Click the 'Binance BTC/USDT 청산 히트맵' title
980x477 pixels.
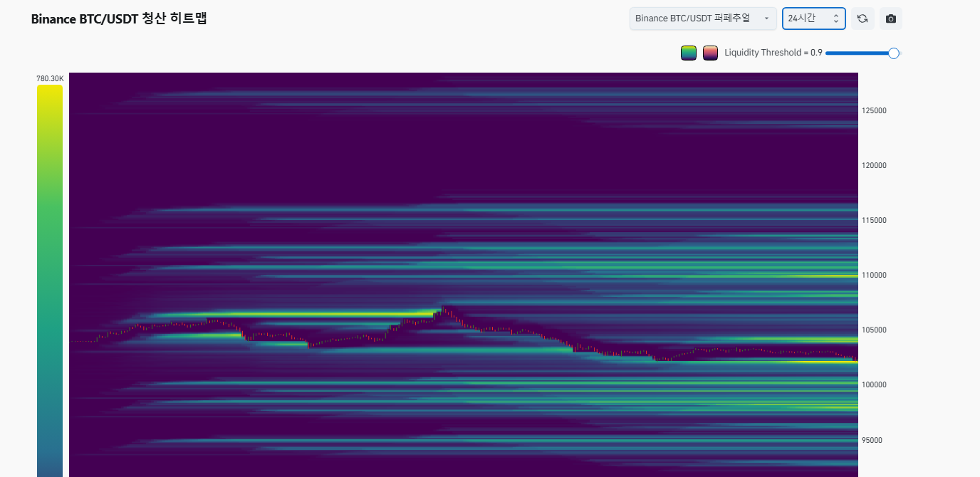(119, 19)
